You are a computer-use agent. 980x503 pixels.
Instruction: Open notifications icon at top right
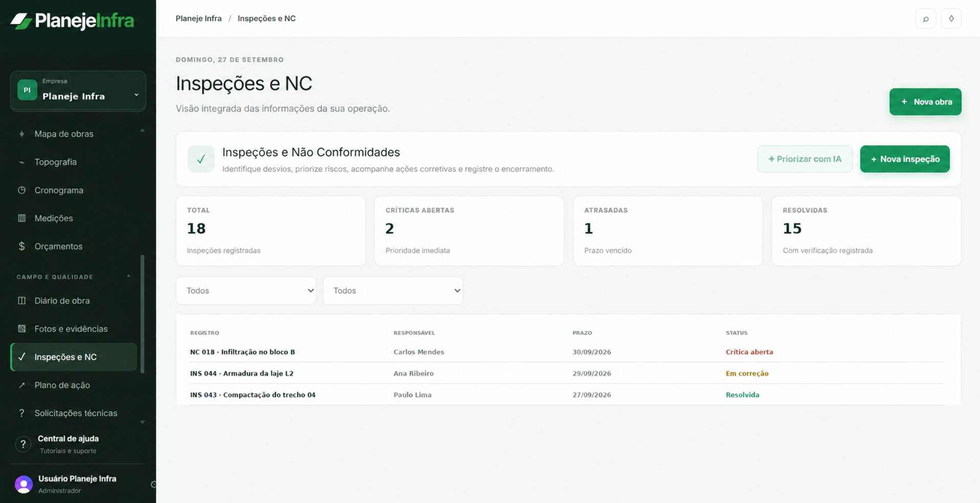click(x=951, y=19)
